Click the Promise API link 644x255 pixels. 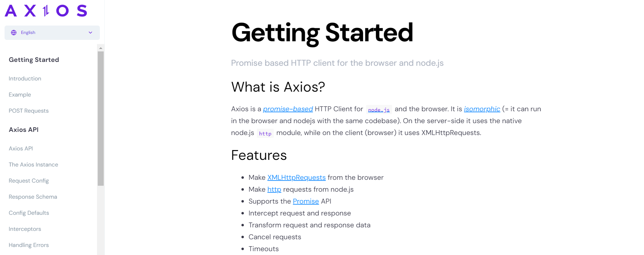pyautogui.click(x=306, y=201)
